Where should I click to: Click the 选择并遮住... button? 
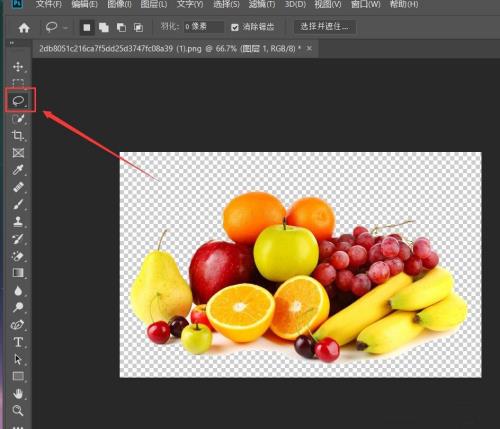pos(325,27)
